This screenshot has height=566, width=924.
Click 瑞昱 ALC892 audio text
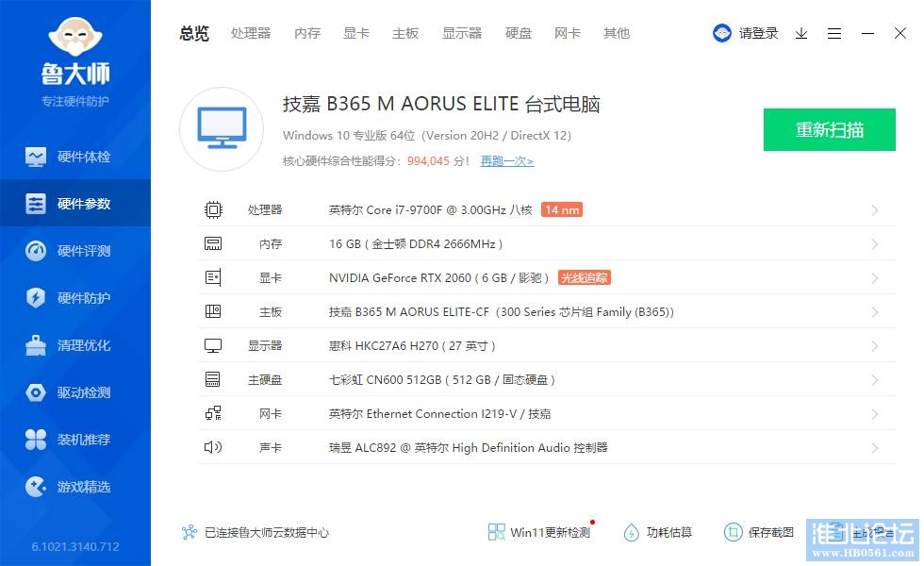[x=469, y=447]
